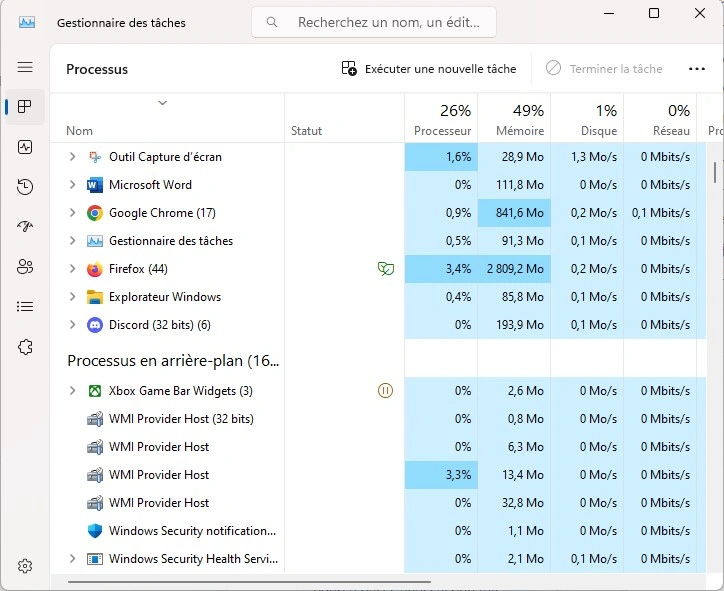
Task: Select the Processus sidebar icon
Action: coord(25,107)
